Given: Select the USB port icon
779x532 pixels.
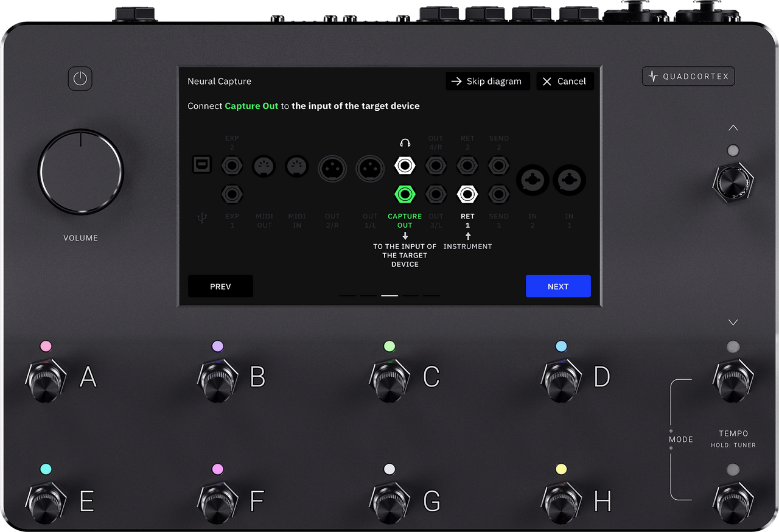Looking at the screenshot, I should (x=201, y=164).
